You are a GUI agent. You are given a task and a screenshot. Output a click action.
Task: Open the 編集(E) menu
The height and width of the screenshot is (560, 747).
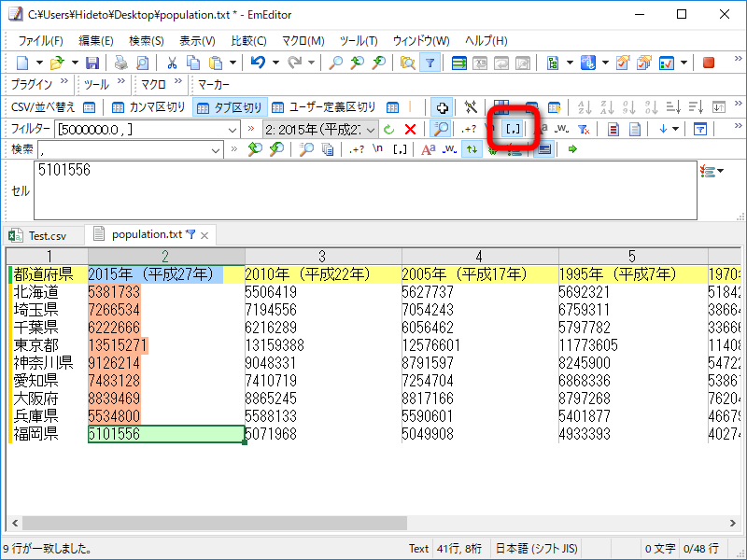pyautogui.click(x=96, y=41)
